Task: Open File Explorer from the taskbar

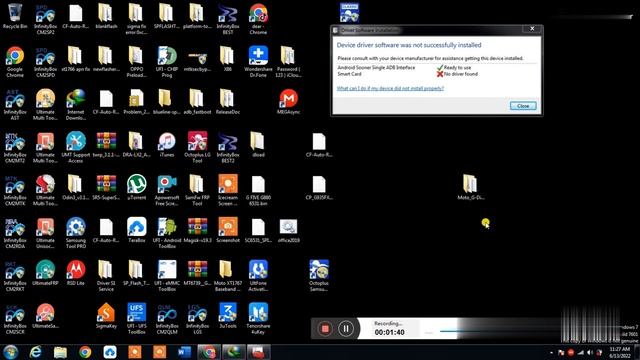Action: [60, 352]
